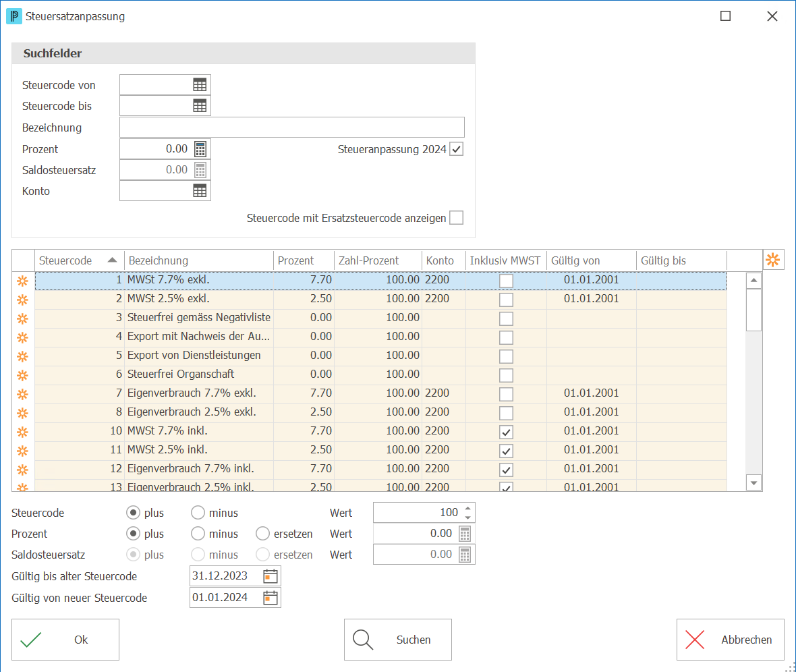Click scrollbar down arrow in tax grid

754,483
